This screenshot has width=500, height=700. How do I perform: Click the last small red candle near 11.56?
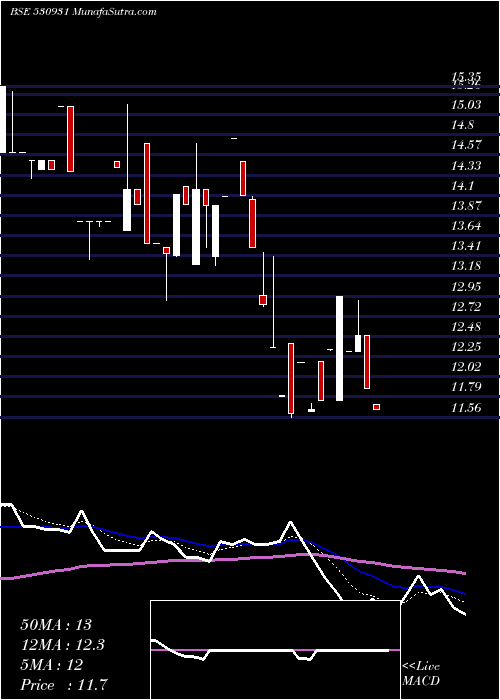click(x=376, y=407)
